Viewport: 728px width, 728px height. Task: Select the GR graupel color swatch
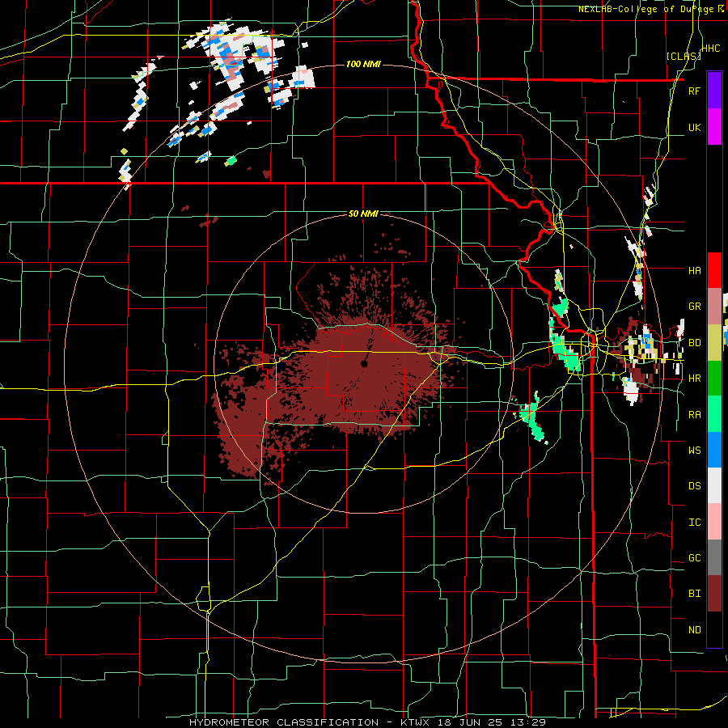coord(714,307)
